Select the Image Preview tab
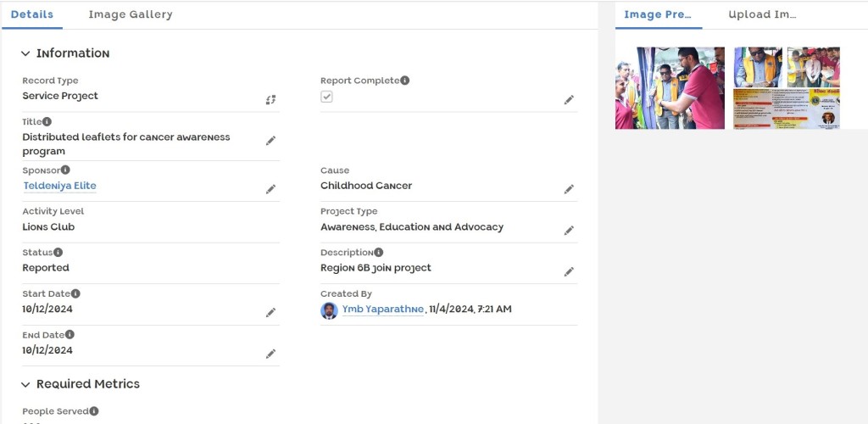The height and width of the screenshot is (424, 868). coord(658,14)
